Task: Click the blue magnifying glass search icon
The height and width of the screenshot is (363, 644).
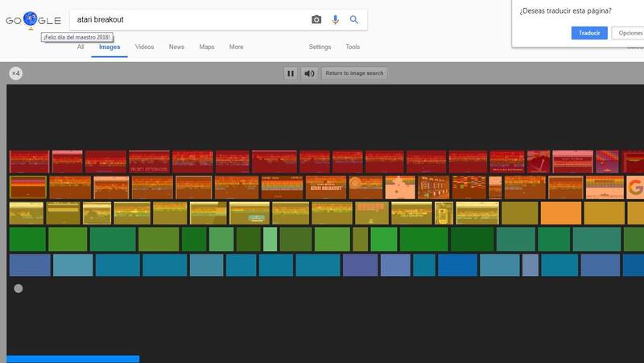Action: tap(353, 19)
